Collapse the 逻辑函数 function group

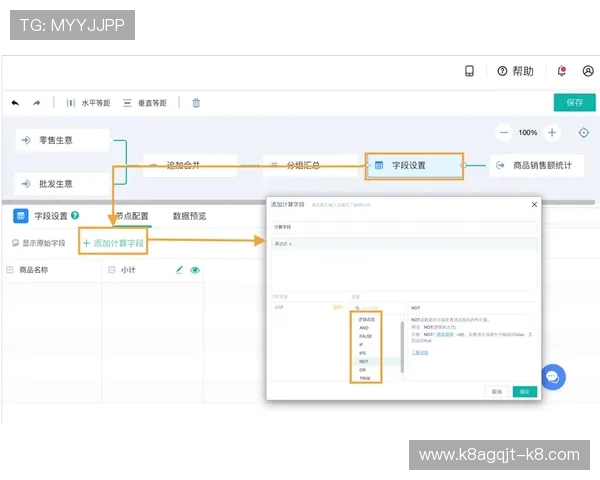[x=366, y=320]
